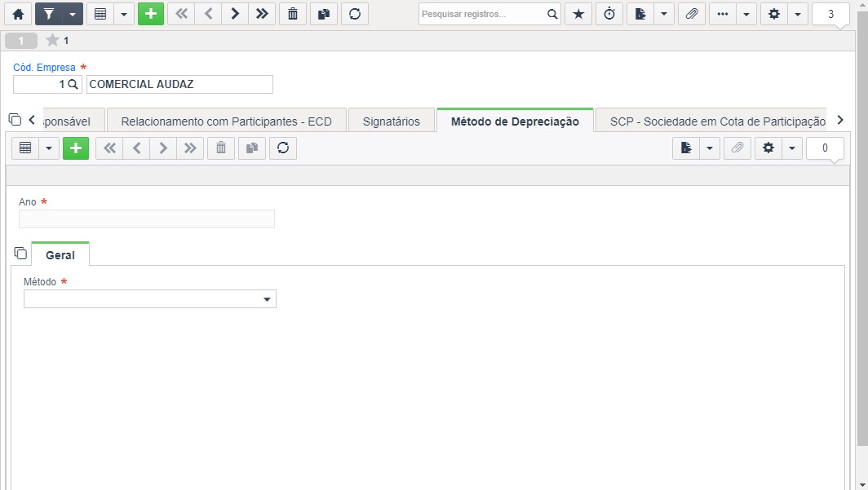
Task: Switch sub-panel to grid view
Action: click(x=25, y=148)
